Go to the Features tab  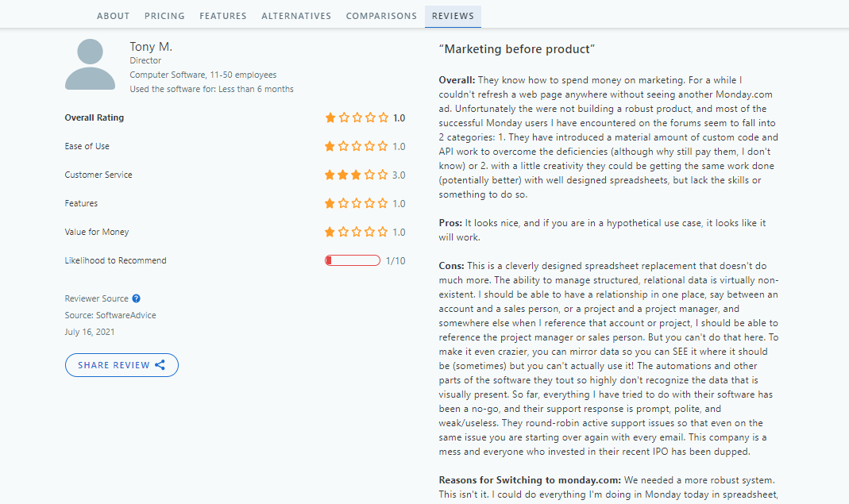click(x=223, y=16)
